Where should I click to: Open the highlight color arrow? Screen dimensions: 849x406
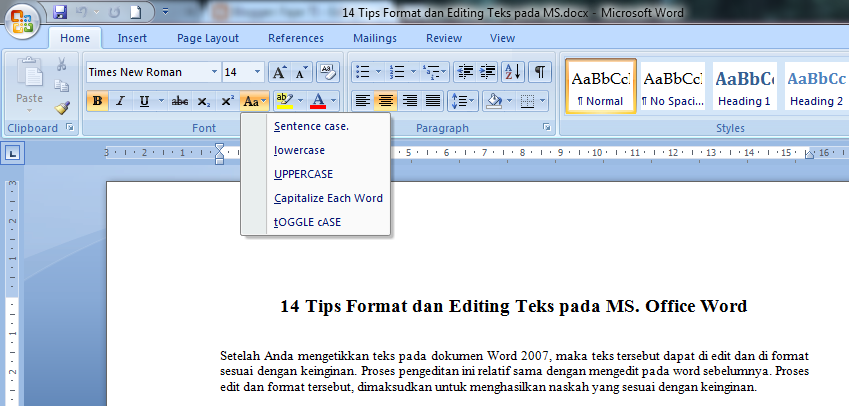pos(299,101)
